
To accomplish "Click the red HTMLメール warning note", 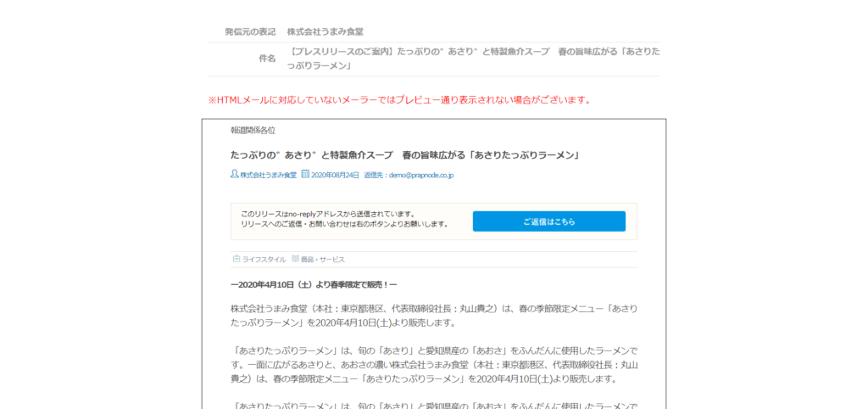I will click(x=398, y=100).
